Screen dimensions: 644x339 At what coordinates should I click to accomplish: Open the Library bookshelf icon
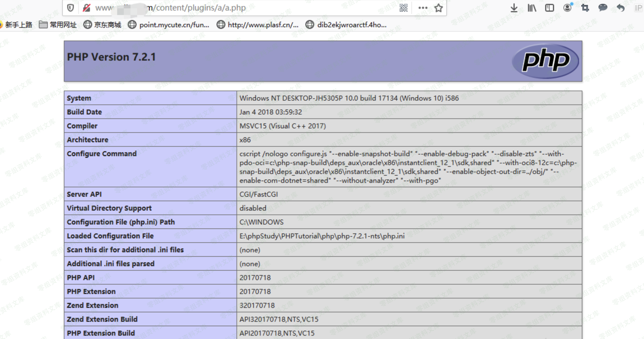tap(532, 8)
